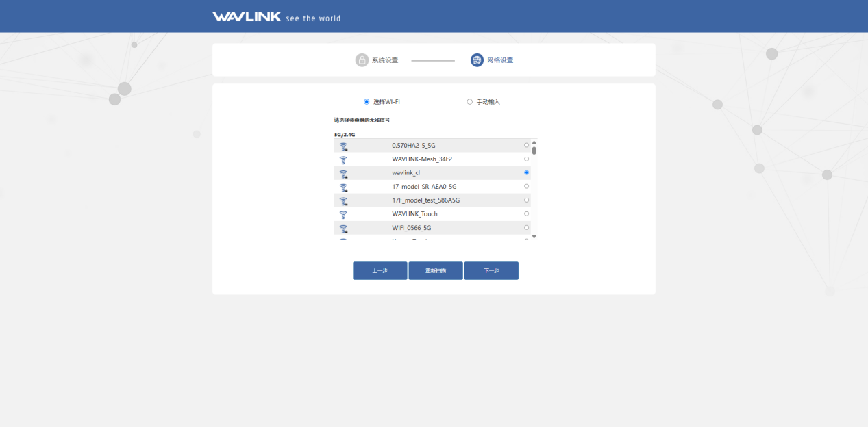This screenshot has height=427, width=868.
Task: Click network name WAVLINK_Touch
Action: pyautogui.click(x=414, y=214)
